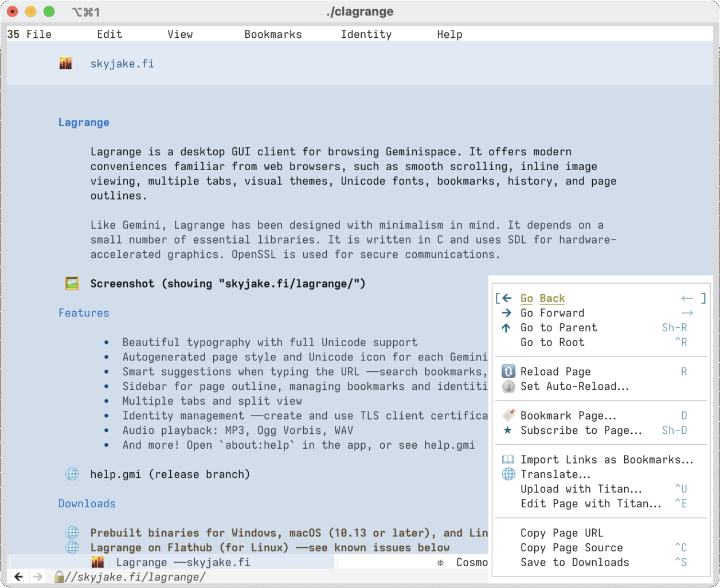
Task: Click the skyjake.fi site banner icon
Action: coord(66,64)
